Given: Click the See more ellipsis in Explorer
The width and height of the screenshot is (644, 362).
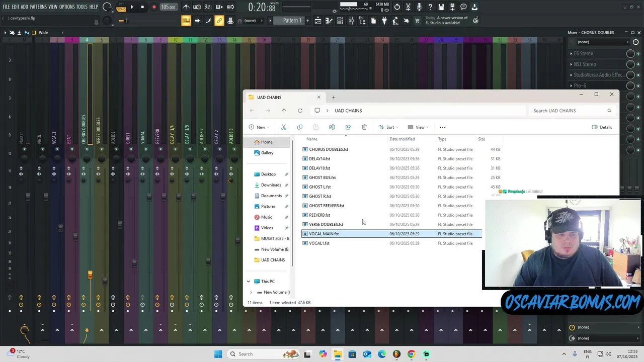Looking at the screenshot, I should [x=443, y=127].
